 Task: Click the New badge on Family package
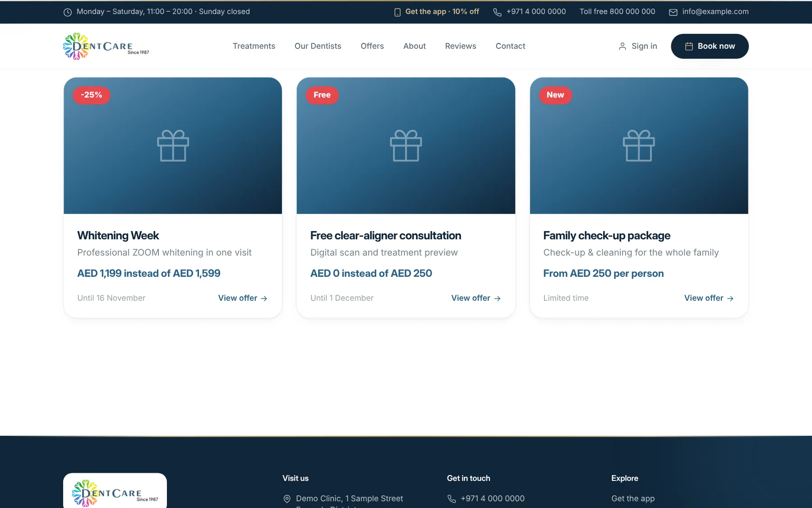tap(555, 95)
